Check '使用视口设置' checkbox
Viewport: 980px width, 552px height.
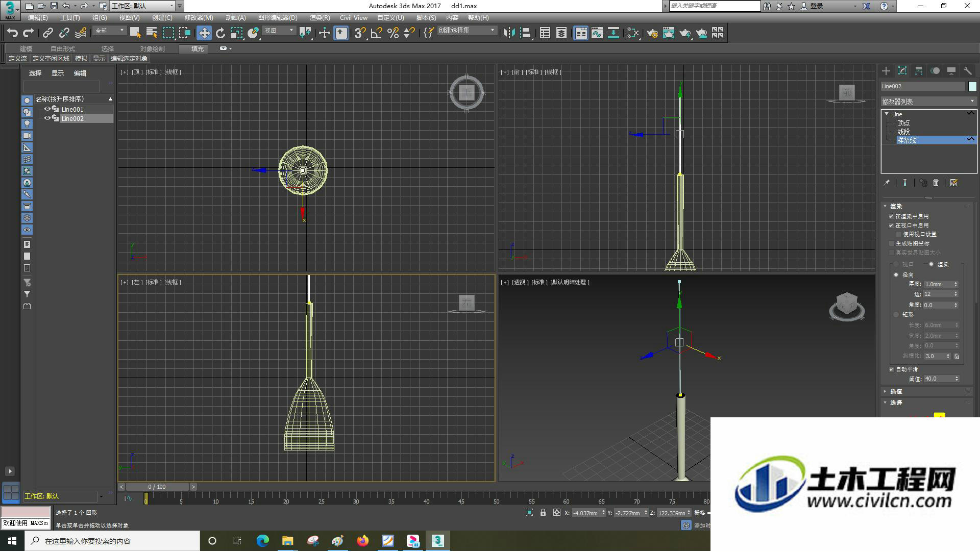pyautogui.click(x=899, y=234)
